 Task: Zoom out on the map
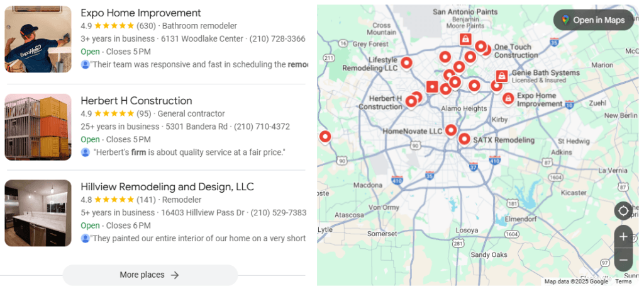[623, 259]
